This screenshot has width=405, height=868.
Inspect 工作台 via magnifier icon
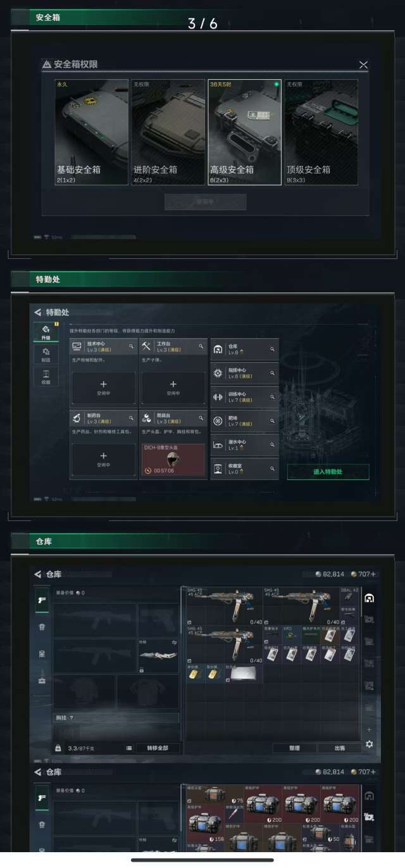pos(201,346)
